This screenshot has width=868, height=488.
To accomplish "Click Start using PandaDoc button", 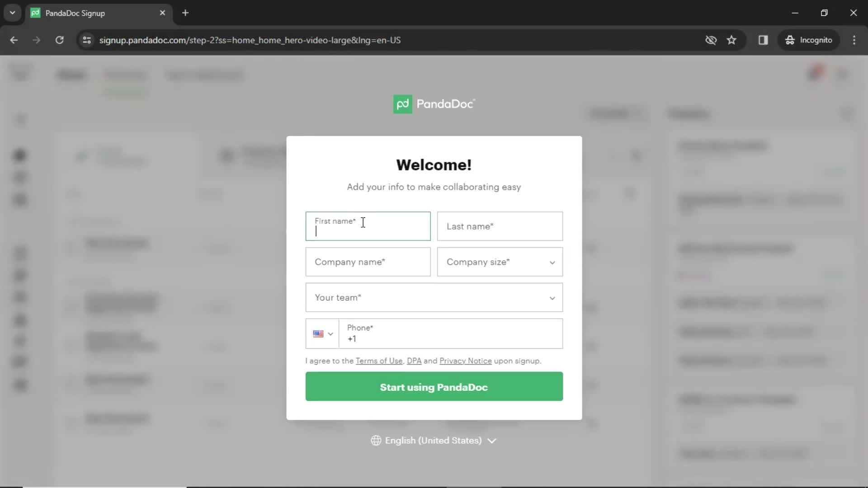I will tap(434, 387).
